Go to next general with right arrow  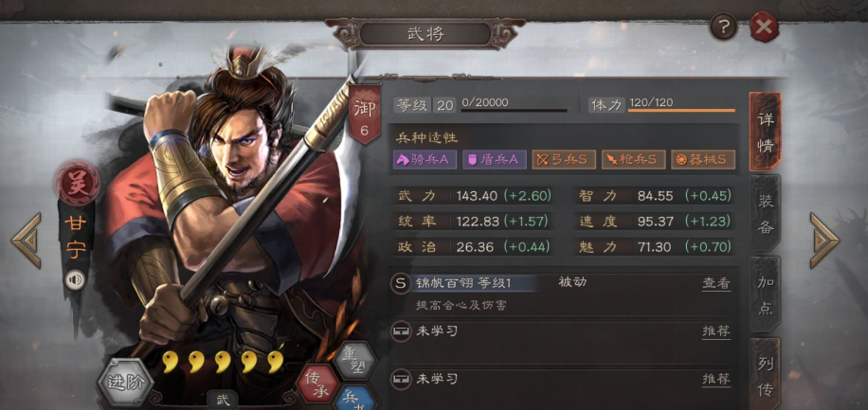coord(824,241)
